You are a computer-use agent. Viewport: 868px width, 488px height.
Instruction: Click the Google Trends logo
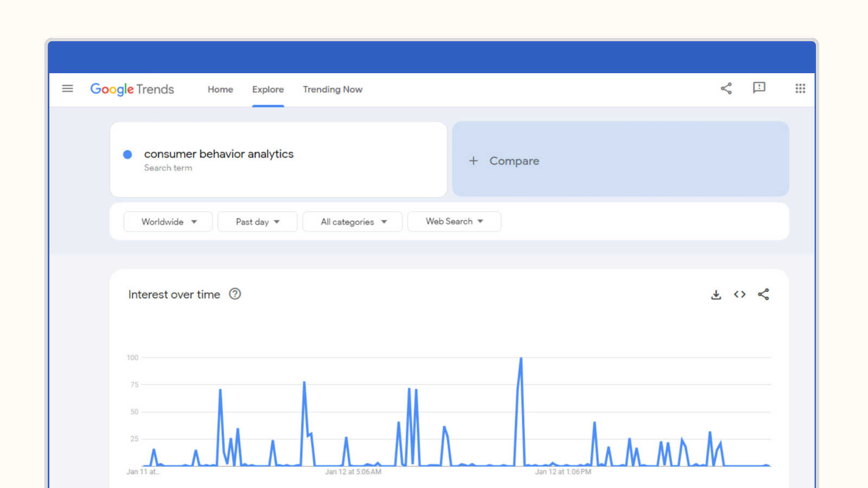click(x=132, y=89)
